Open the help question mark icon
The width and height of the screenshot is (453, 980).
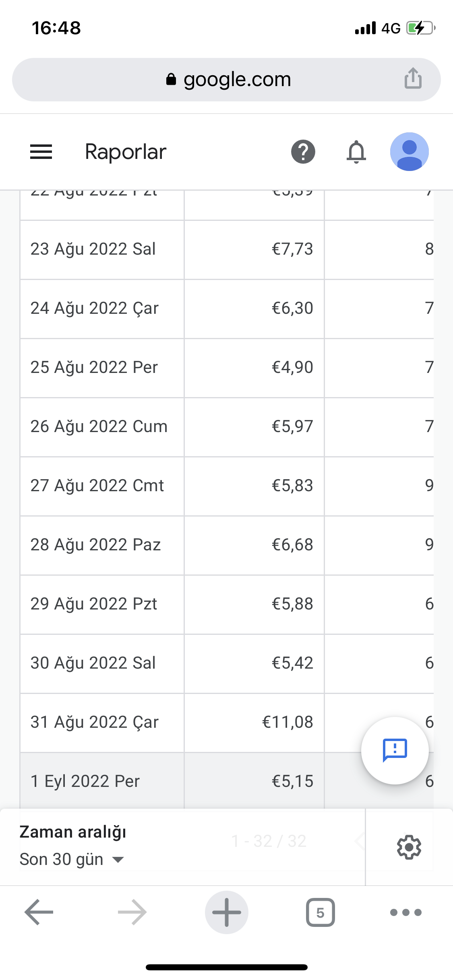303,152
